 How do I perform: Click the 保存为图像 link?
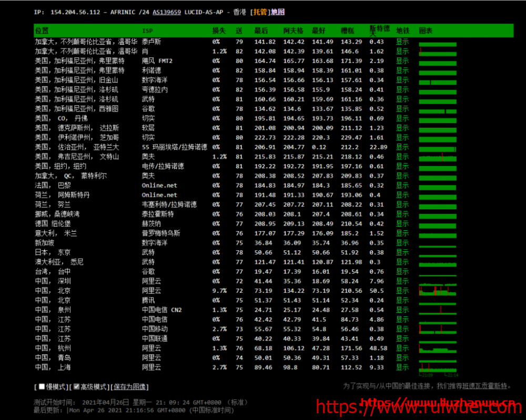tap(131, 387)
